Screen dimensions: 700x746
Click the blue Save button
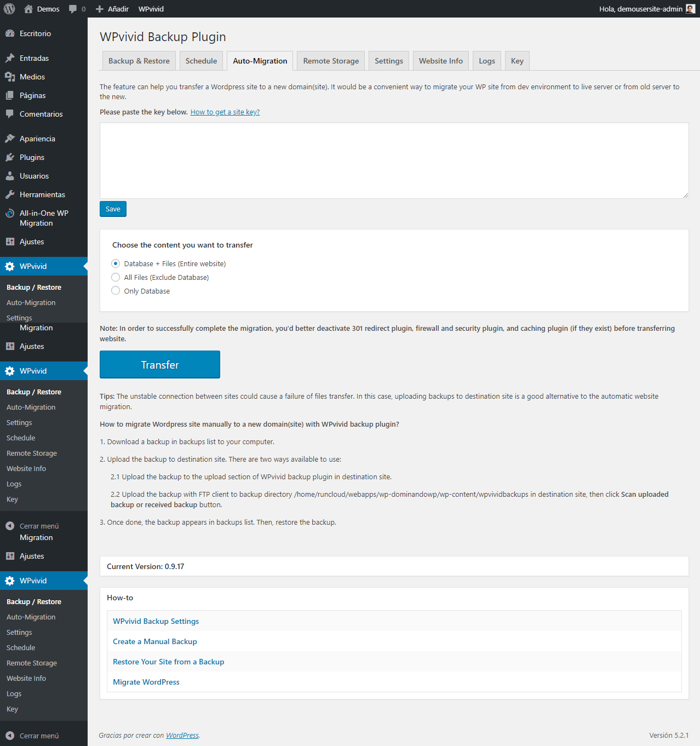coord(113,209)
